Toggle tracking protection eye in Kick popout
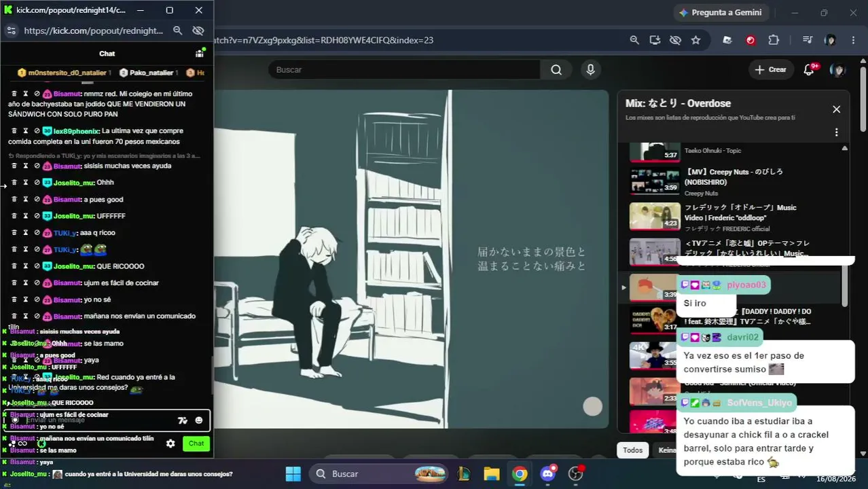 (x=198, y=31)
